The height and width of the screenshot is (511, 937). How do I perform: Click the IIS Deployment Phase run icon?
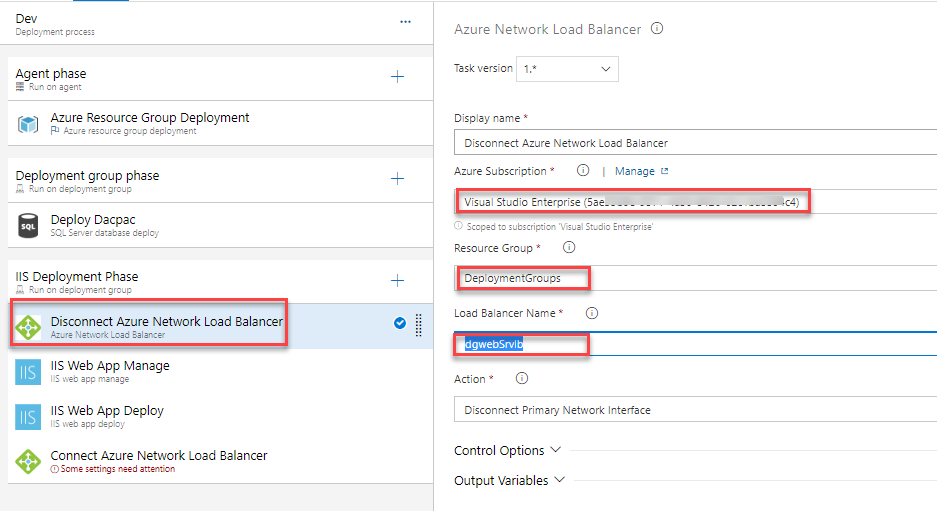tap(20, 290)
